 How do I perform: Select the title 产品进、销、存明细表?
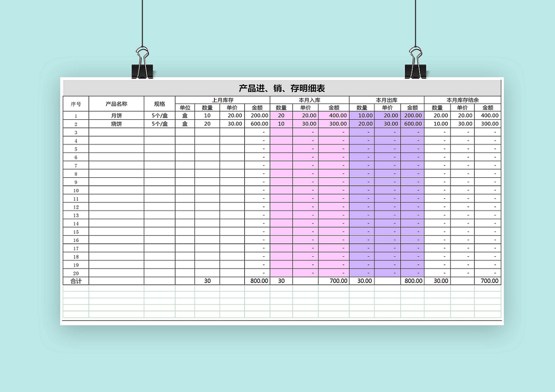[x=282, y=88]
